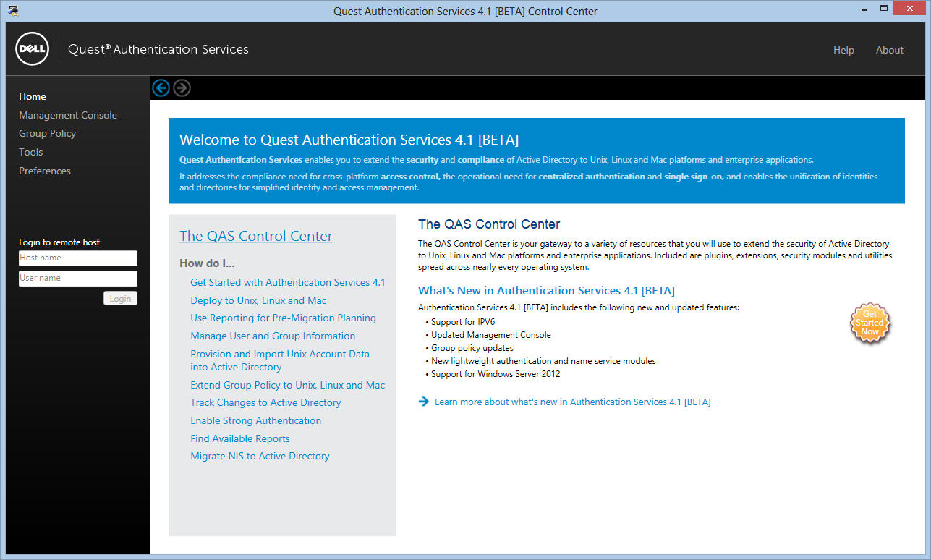Click the Dell logo icon
Screen dimensions: 931x560
click(x=32, y=49)
